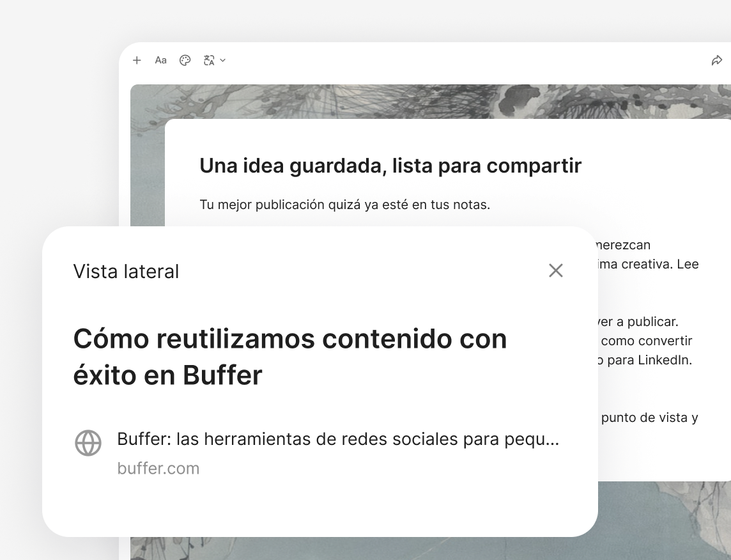731x560 pixels.
Task: Click the globe icon beside Buffer link
Action: (88, 443)
